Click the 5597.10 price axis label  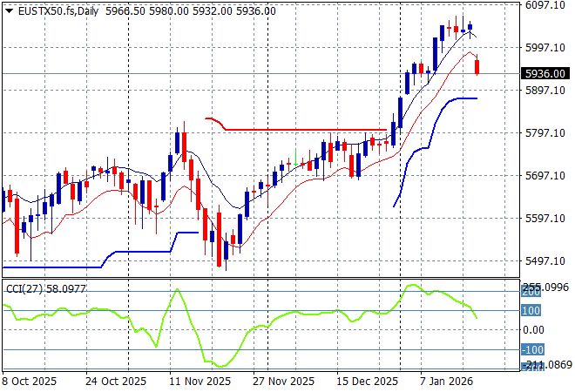point(545,218)
